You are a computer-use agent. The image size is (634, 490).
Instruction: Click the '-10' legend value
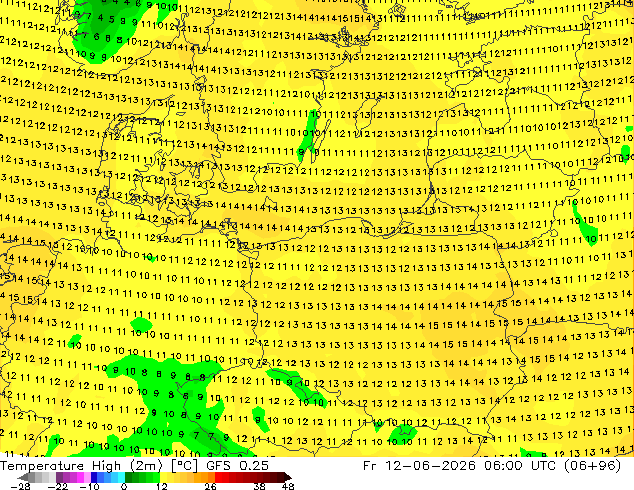pos(89,486)
